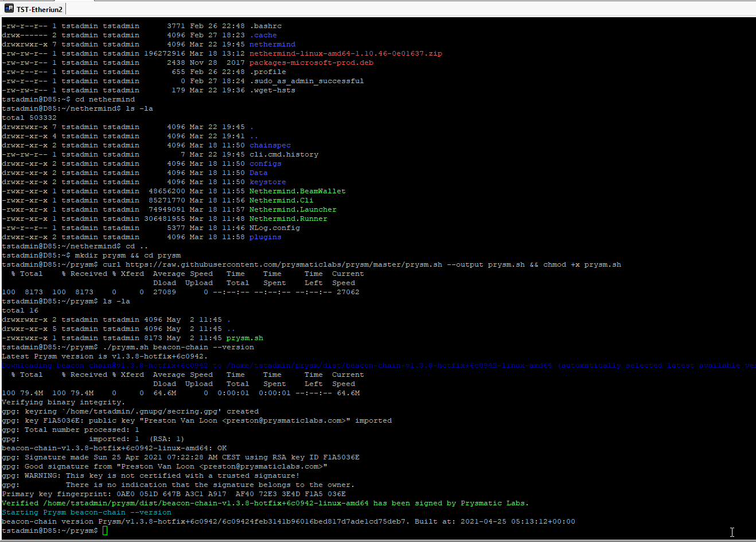Click the 'gpg: Total number processed: 1' line
The width and height of the screenshot is (756, 542).
click(x=71, y=430)
